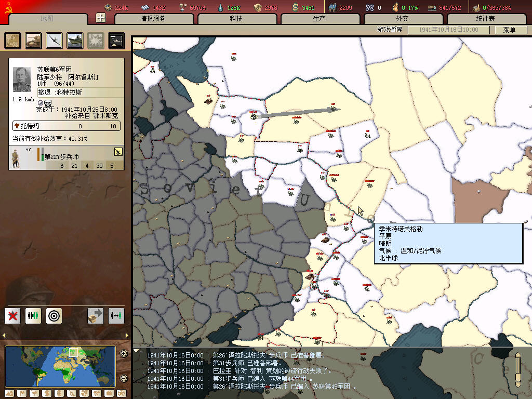Click the plus button beside 地图 tab
Image resolution: width=532 pixels, height=399 pixels.
[100, 18]
